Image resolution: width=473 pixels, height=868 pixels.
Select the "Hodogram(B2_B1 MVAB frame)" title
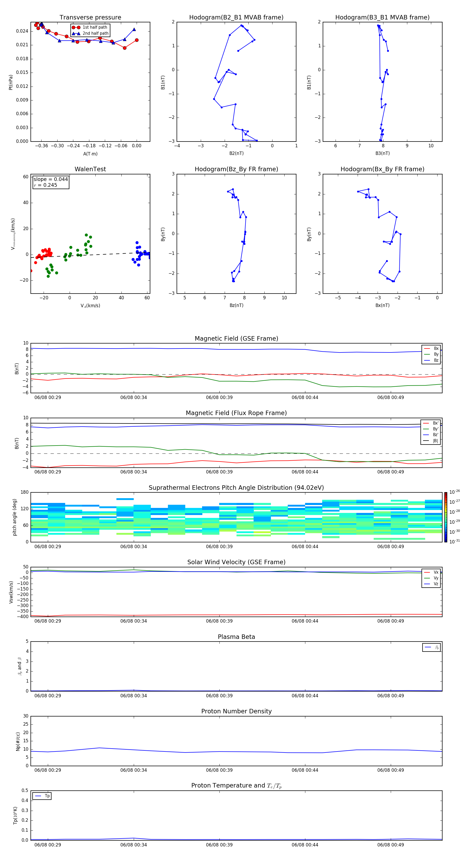(x=236, y=18)
